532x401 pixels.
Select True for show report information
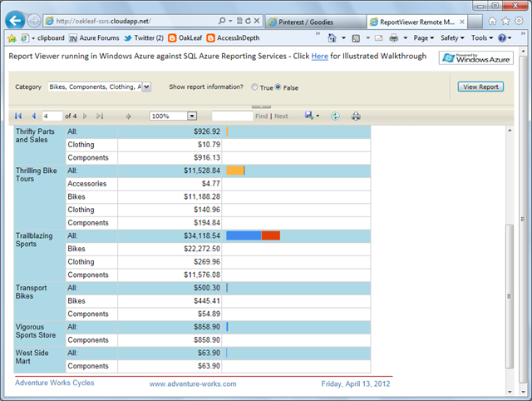click(x=254, y=87)
